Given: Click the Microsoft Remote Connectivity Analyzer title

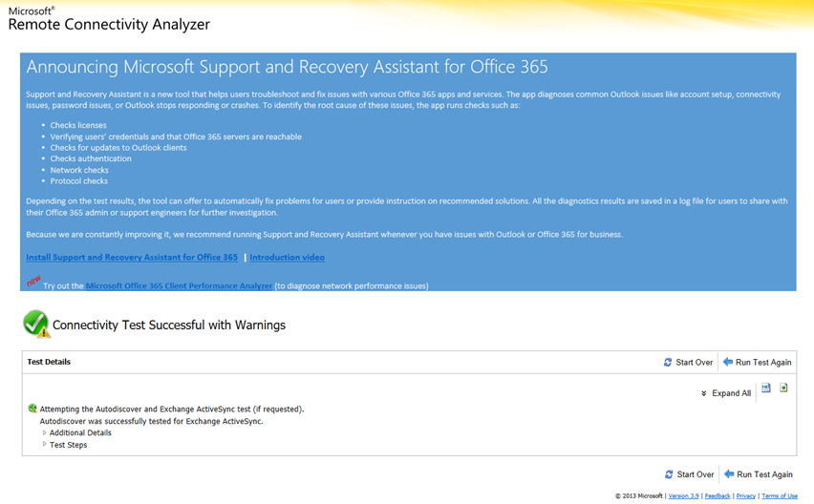Looking at the screenshot, I should point(109,20).
